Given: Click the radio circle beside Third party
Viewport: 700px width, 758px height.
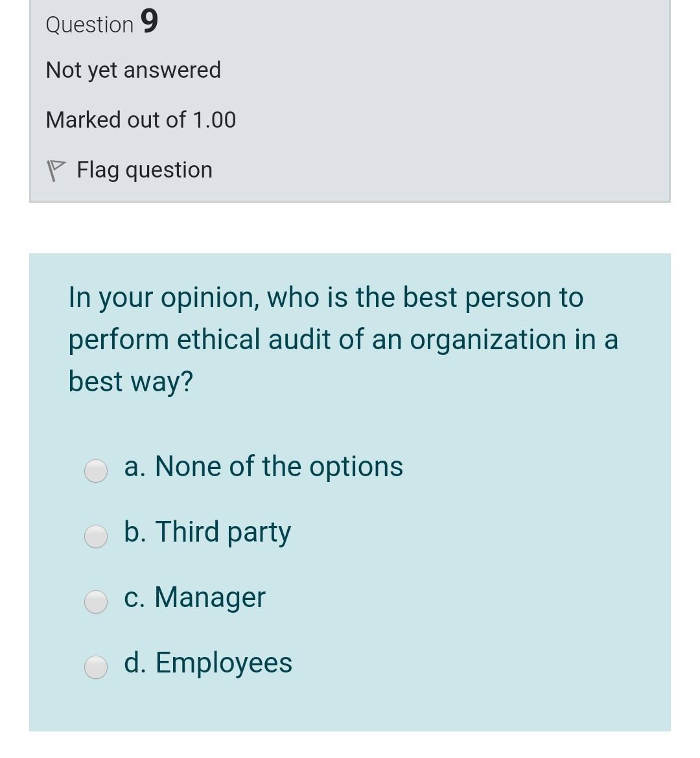Looking at the screenshot, I should (95, 536).
